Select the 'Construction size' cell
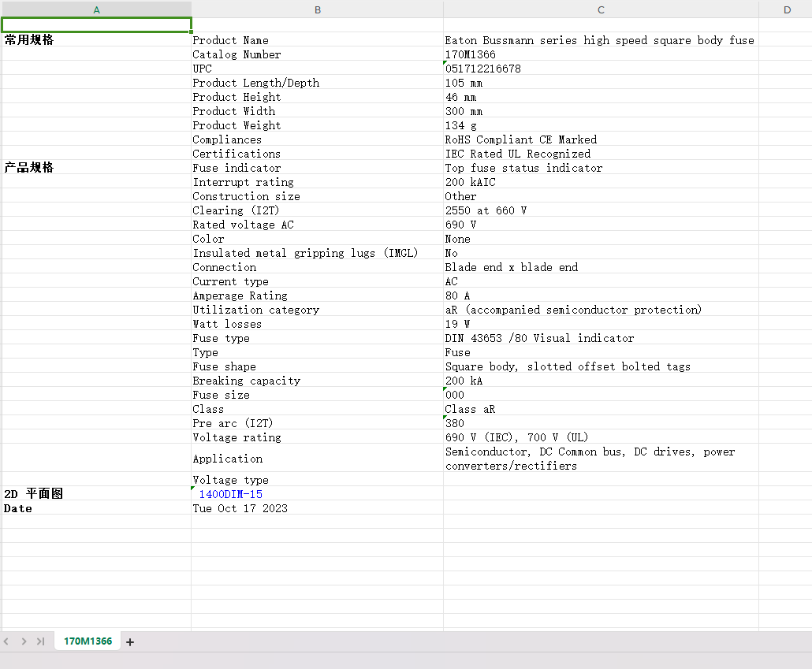 [318, 195]
